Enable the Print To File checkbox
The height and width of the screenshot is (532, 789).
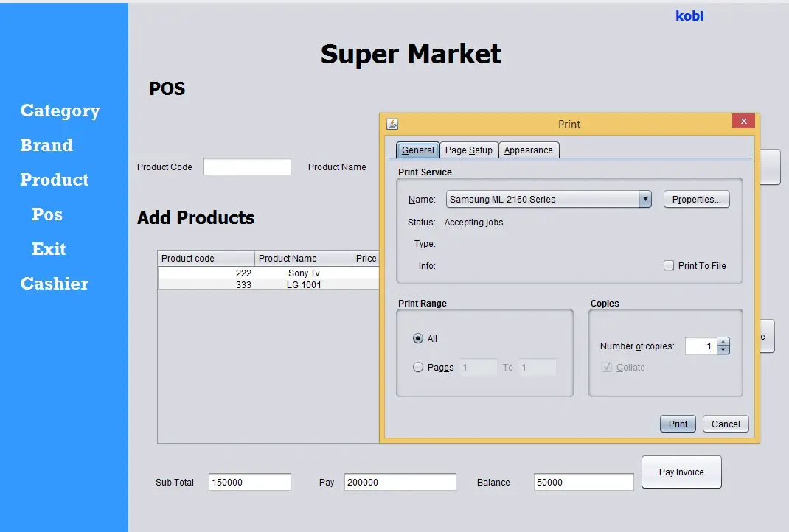(669, 266)
